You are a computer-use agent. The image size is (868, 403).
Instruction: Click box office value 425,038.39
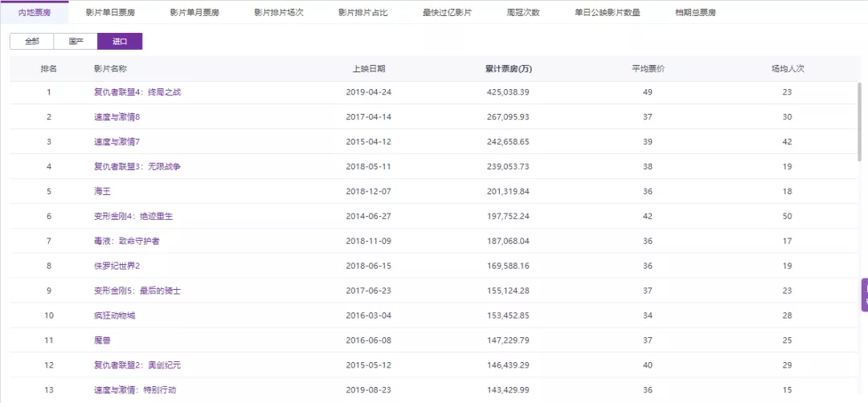508,92
